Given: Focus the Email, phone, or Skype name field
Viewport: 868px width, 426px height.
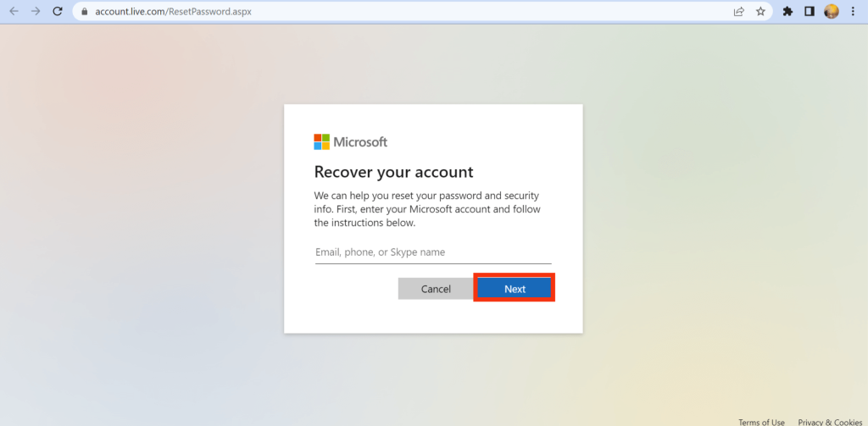Looking at the screenshot, I should [433, 252].
